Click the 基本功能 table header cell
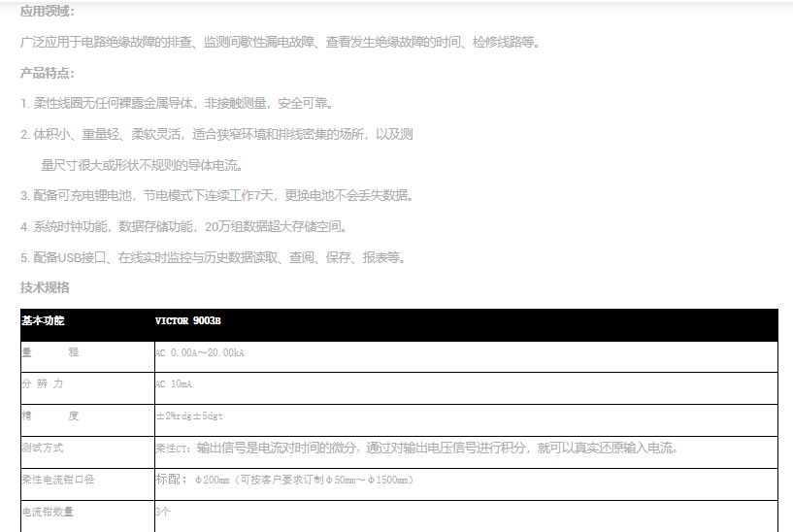Viewport: 793px width, 532px height. (43, 321)
